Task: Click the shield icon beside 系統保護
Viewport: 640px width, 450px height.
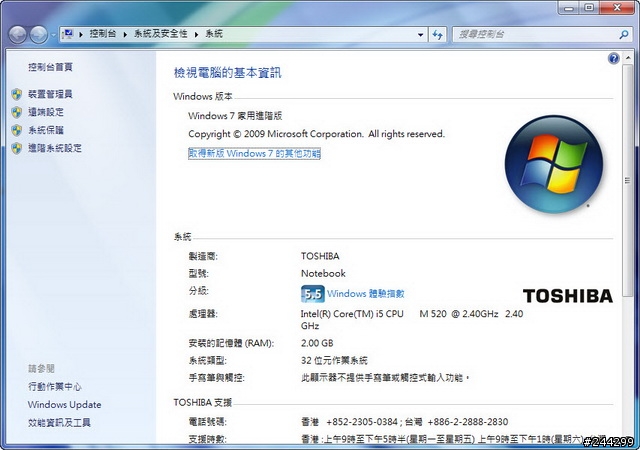Action: [x=17, y=130]
